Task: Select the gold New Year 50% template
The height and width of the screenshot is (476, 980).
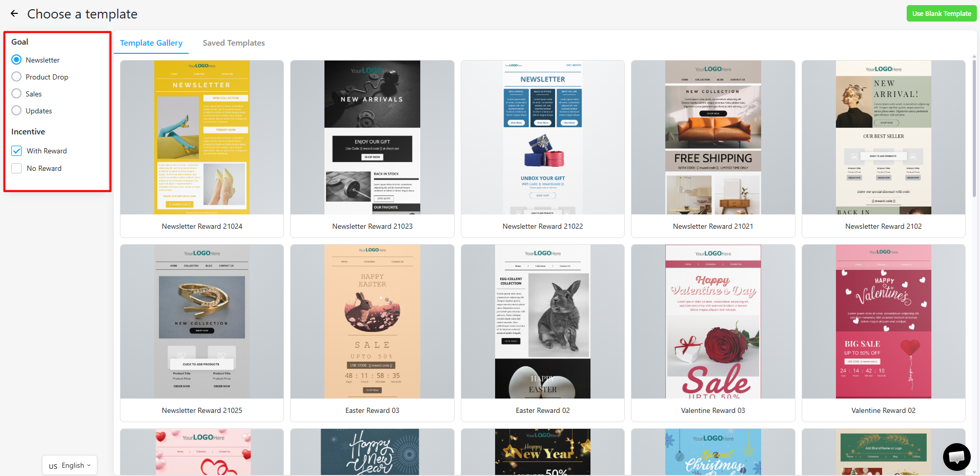Action: (543, 452)
